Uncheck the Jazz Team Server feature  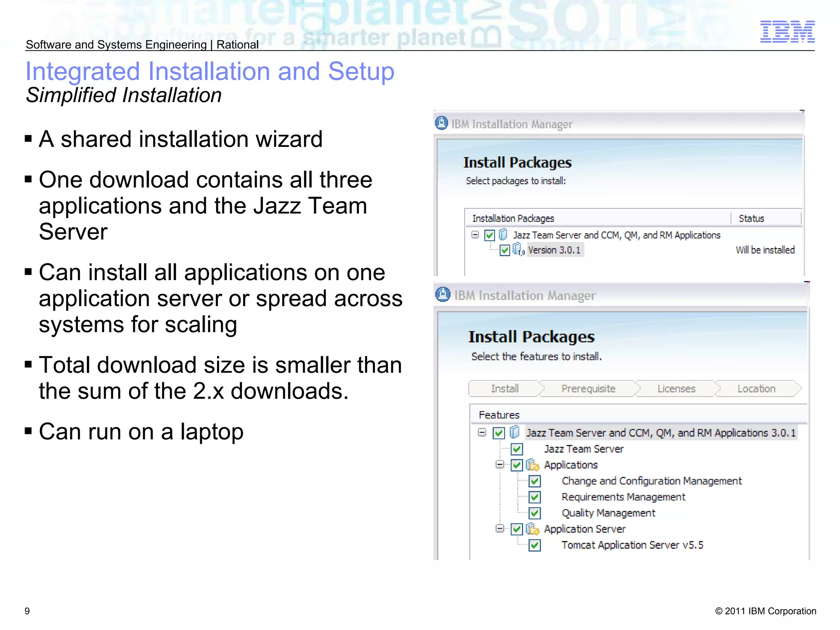(x=517, y=449)
